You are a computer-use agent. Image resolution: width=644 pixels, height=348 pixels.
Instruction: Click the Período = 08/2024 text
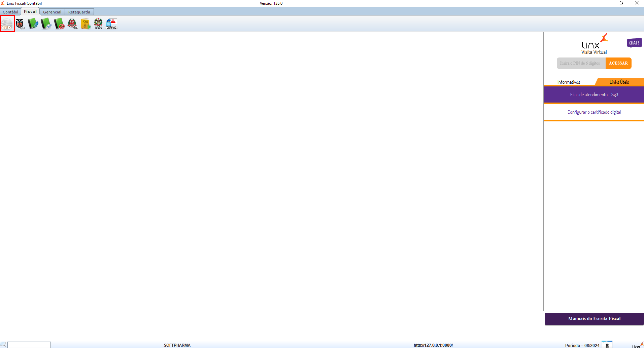[x=582, y=346]
